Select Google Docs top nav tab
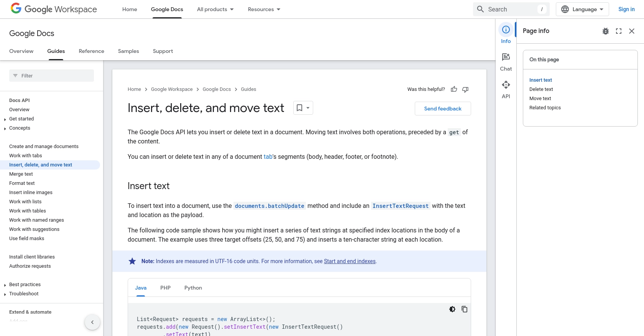Image resolution: width=644 pixels, height=336 pixels. (x=167, y=9)
